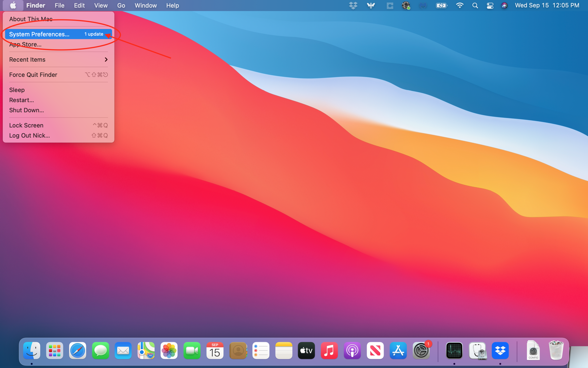The height and width of the screenshot is (368, 588).
Task: Open Maps app in the Dock
Action: point(146,351)
